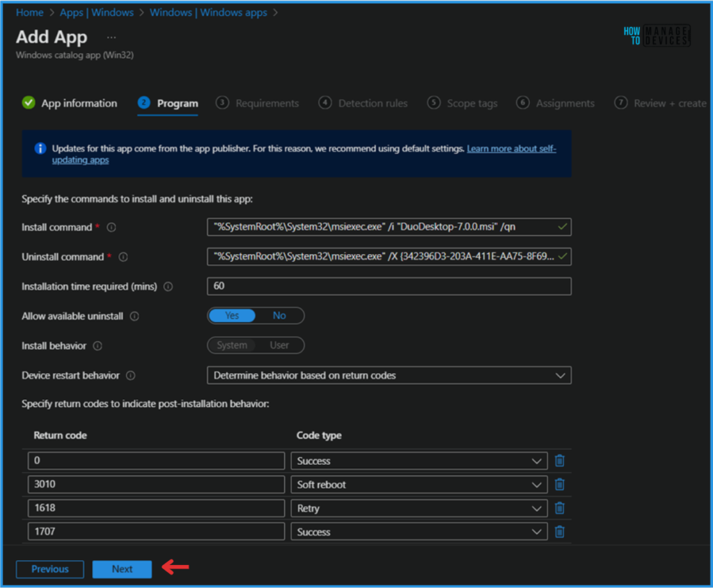Click the Return code column header
This screenshot has height=588, width=713.
60,436
